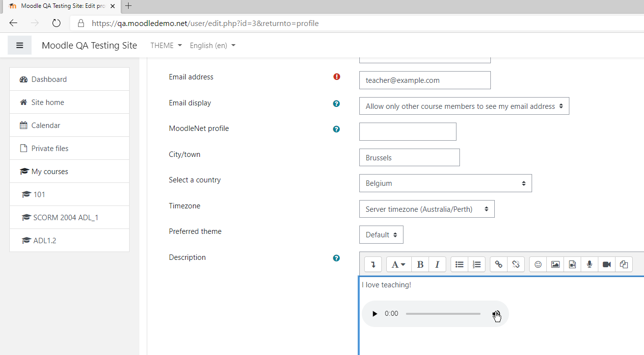Reload the page
Image resolution: width=644 pixels, height=355 pixels.
(x=56, y=23)
